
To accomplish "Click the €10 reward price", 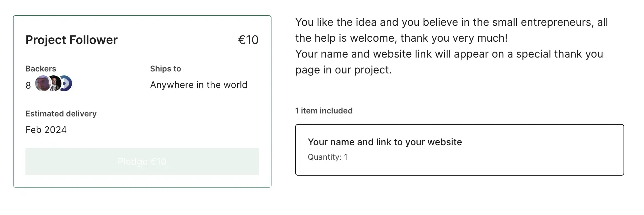I will (x=248, y=40).
